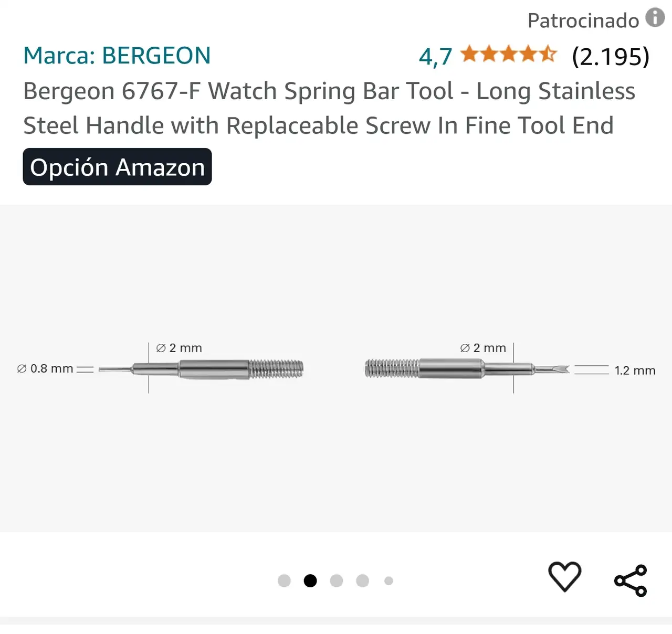Switch to the fourth carousel dot

[x=362, y=580]
